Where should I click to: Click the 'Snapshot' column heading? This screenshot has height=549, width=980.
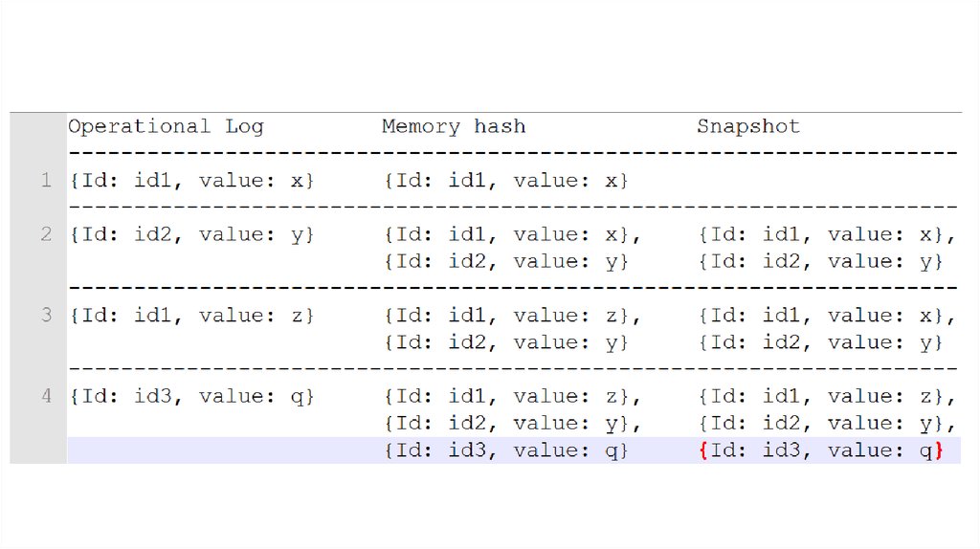pos(747,126)
